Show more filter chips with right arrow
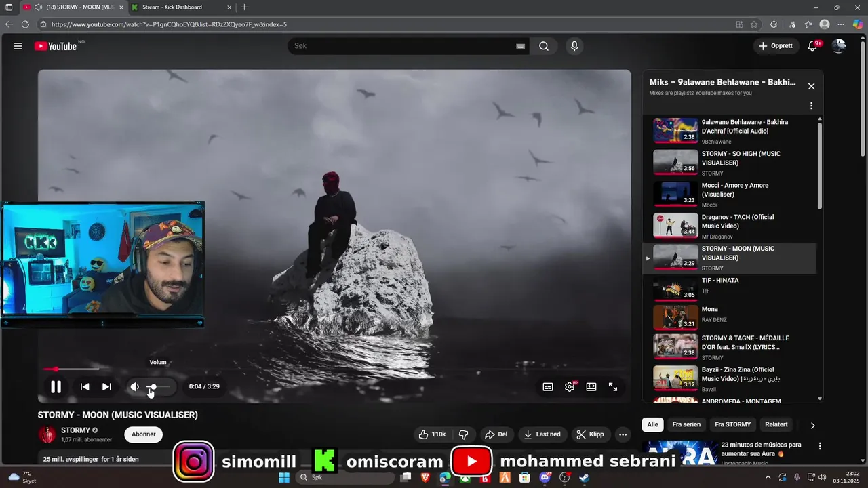Screen dimensions: 868x488 coord(812,425)
